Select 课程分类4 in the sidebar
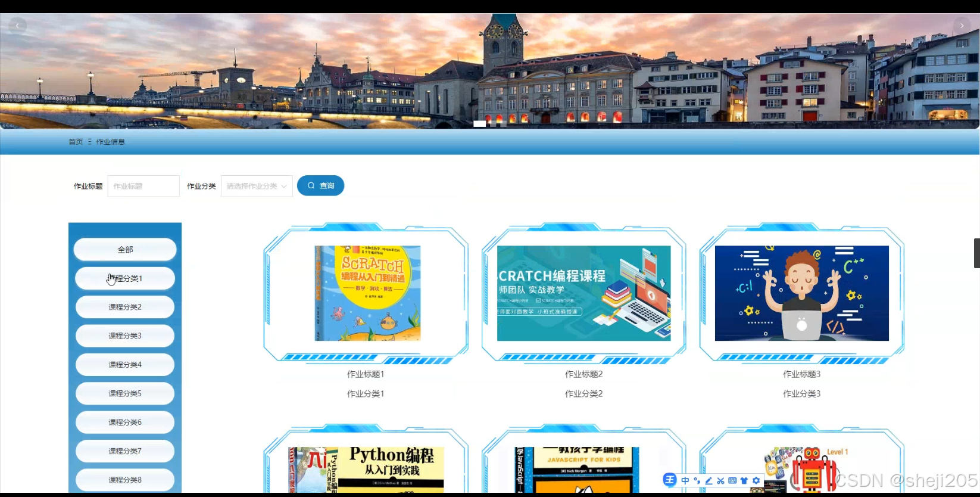This screenshot has height=497, width=980. 125,364
